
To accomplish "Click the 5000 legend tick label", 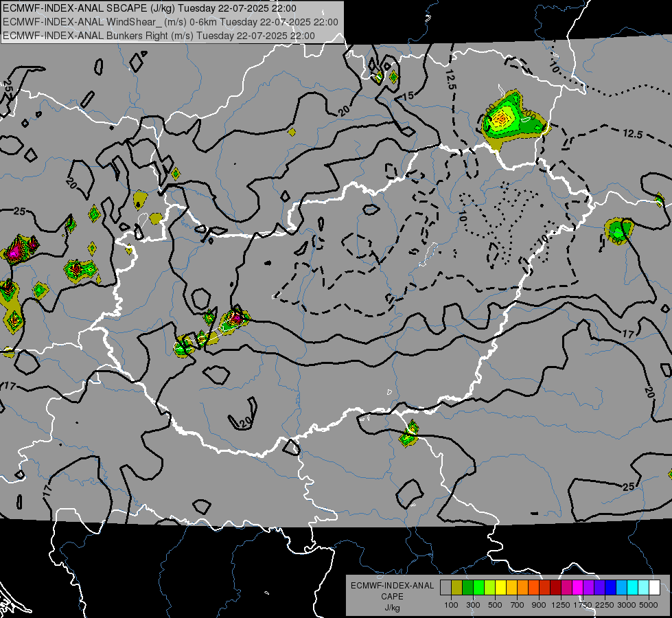I will [x=649, y=605].
